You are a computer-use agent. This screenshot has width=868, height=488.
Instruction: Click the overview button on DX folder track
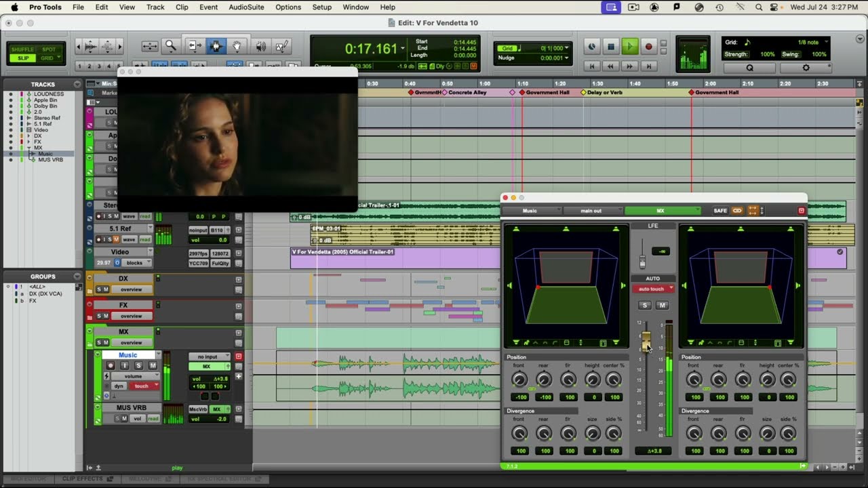[132, 289]
